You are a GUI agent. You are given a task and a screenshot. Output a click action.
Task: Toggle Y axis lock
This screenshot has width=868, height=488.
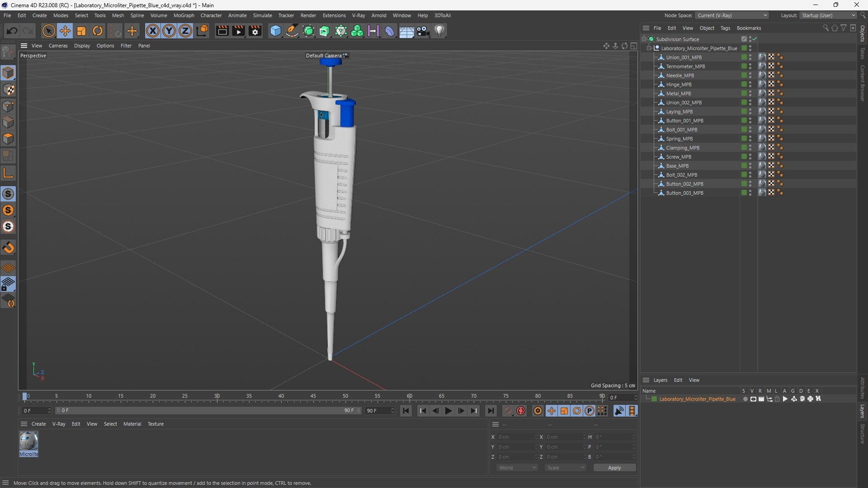coord(169,31)
